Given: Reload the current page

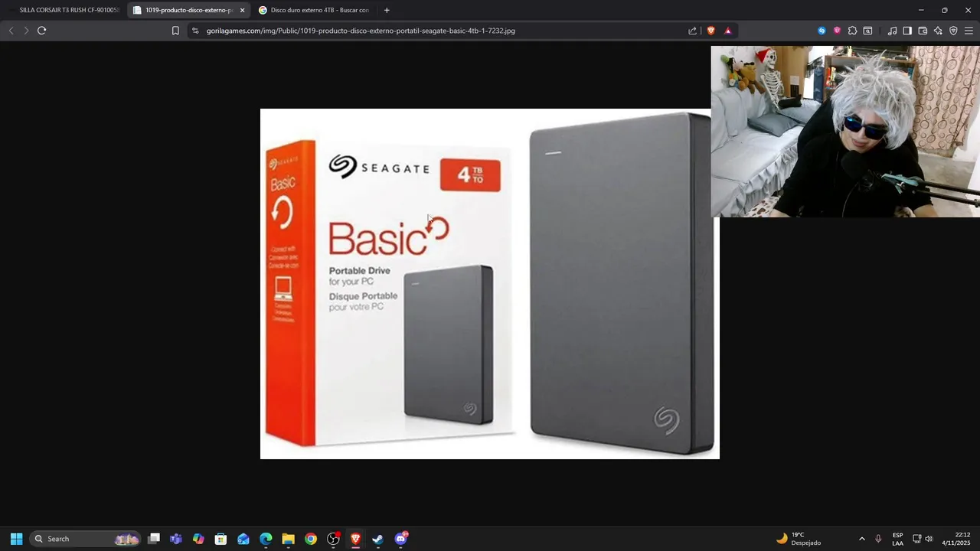Looking at the screenshot, I should click(x=42, y=31).
